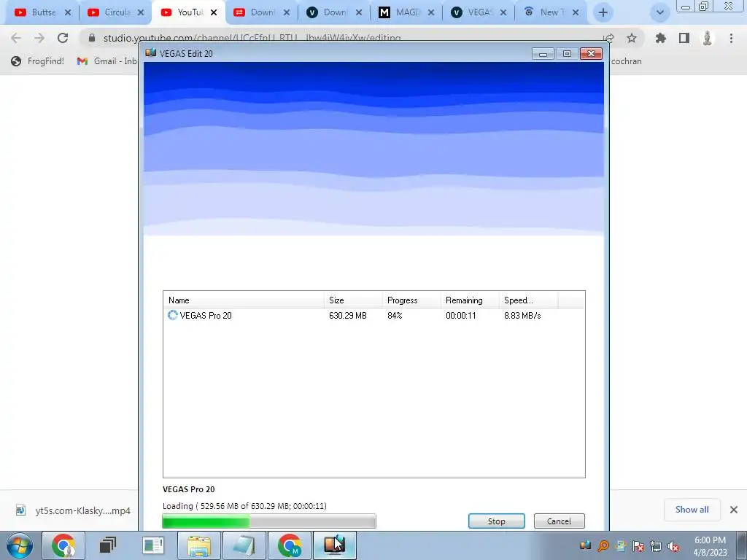The image size is (747, 560).
Task: Click the magnifier tray icon
Action: tap(603, 546)
